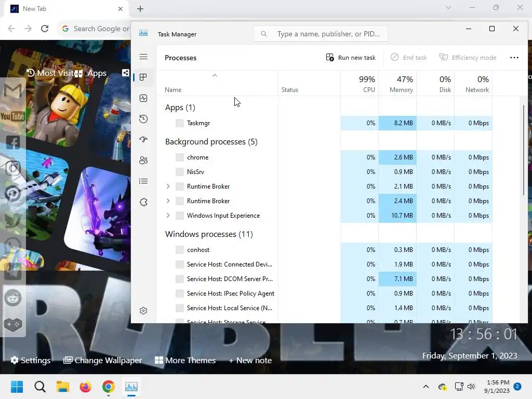Click Background processes (5) group header
532x399 pixels.
(x=211, y=142)
